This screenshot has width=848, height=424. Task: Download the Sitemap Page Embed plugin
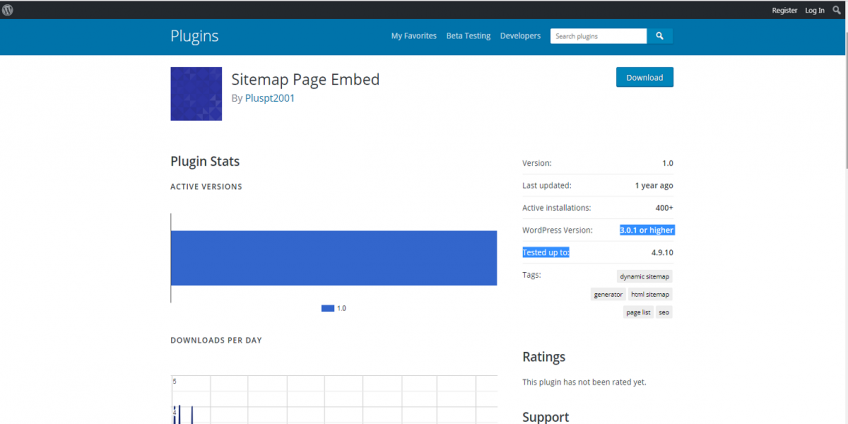tap(645, 77)
